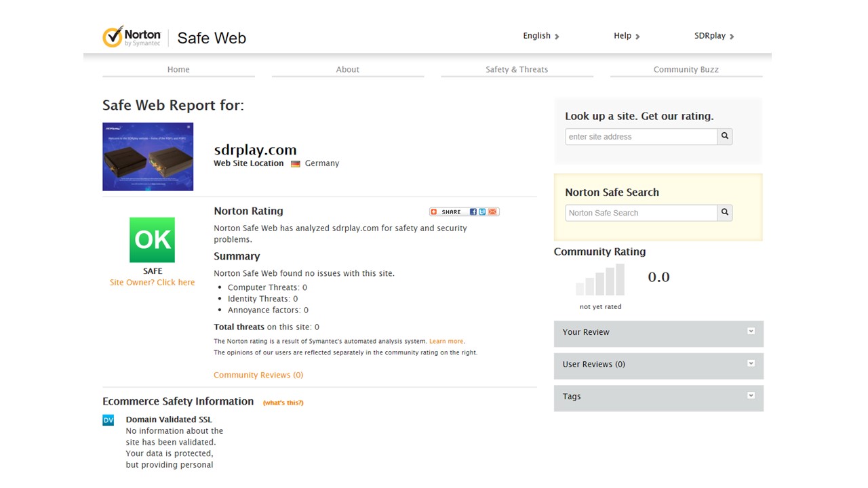Click the green OK safe rating badge
The image size is (868, 488).
coord(152,240)
